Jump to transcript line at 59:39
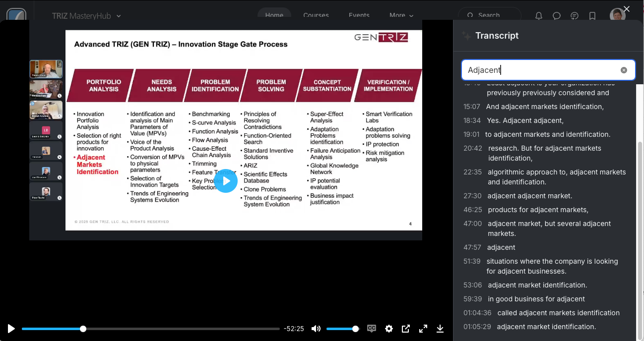Screen dimensions: 644x341 (545, 299)
